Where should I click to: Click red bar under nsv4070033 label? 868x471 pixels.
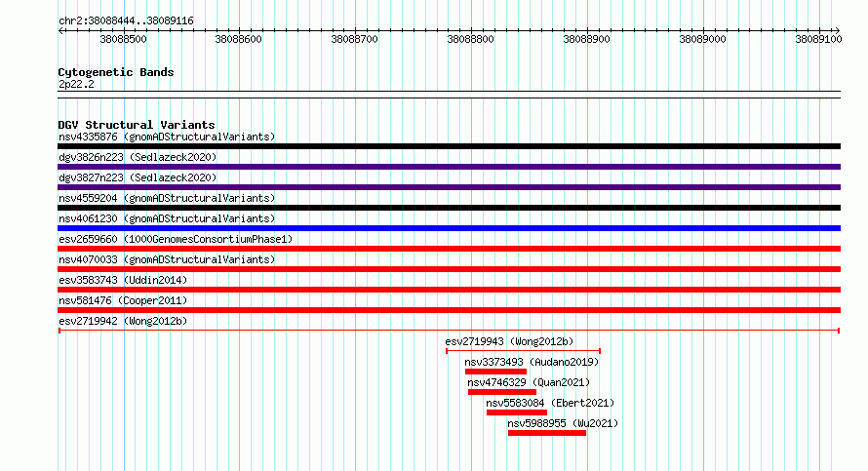pos(449,269)
